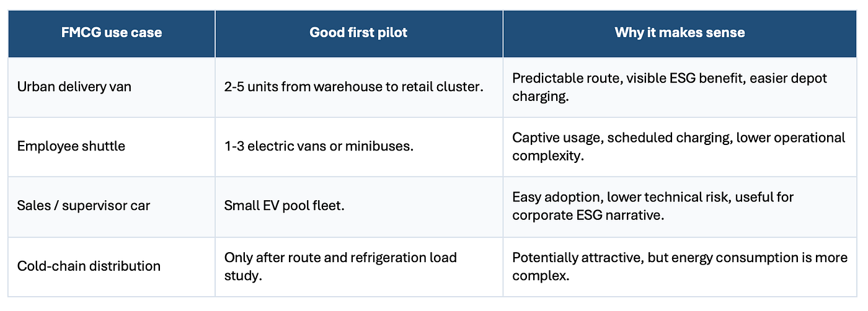868x311 pixels.
Task: Click the 'Cold-chain distribution' cell
Action: click(x=112, y=266)
